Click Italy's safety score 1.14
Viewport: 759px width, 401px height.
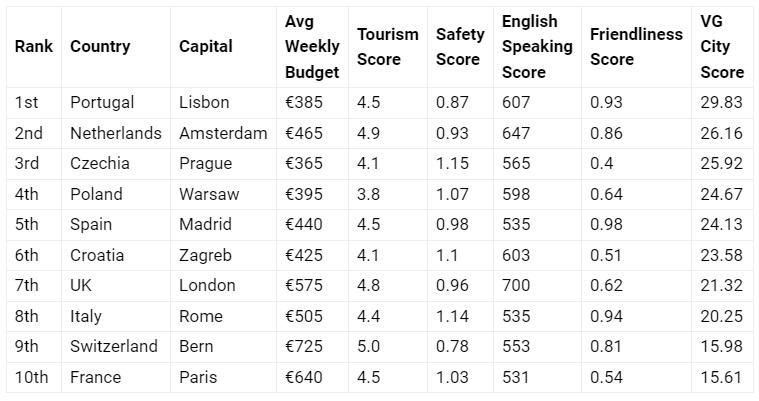(452, 316)
